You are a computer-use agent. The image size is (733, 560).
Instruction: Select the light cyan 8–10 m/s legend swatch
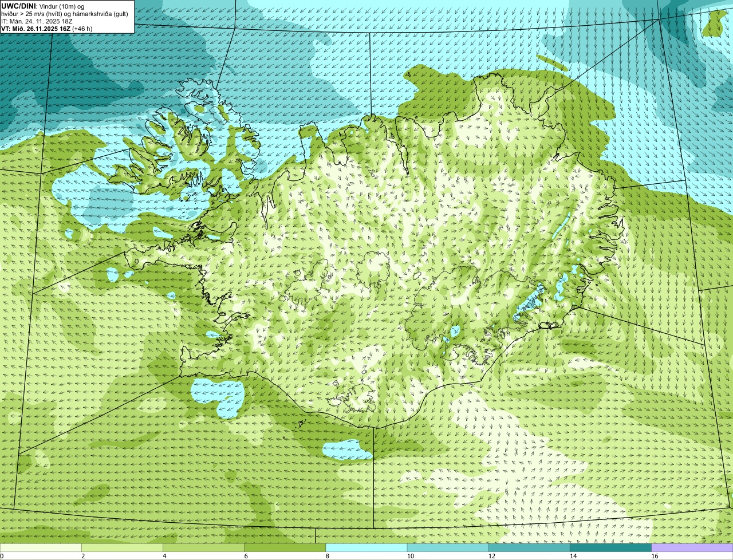pos(366,547)
